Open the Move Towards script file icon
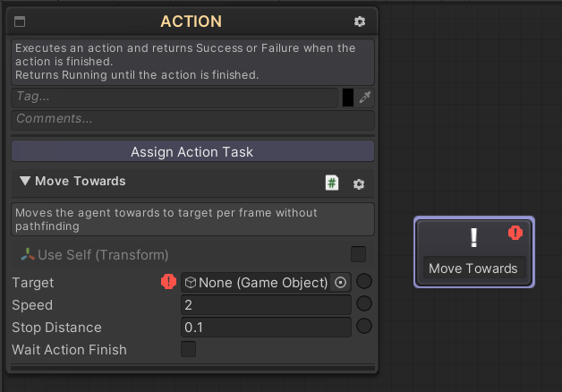The height and width of the screenshot is (392, 562). coord(332,183)
